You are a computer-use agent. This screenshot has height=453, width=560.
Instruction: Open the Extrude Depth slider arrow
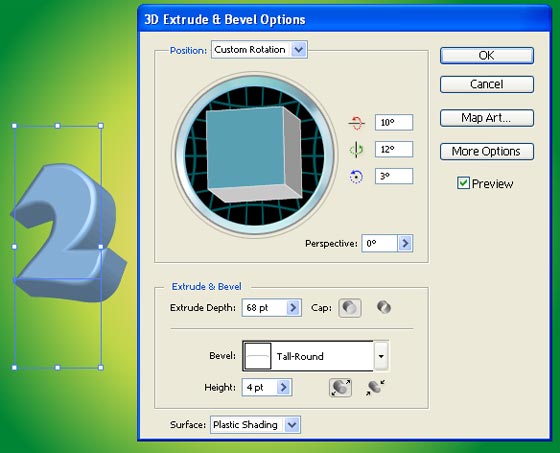coord(293,308)
